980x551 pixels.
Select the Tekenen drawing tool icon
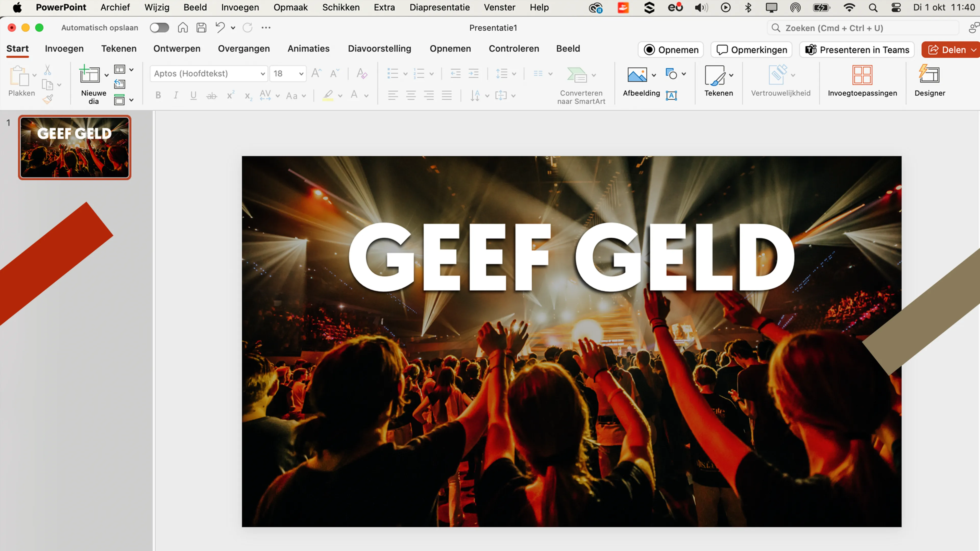pyautogui.click(x=715, y=74)
